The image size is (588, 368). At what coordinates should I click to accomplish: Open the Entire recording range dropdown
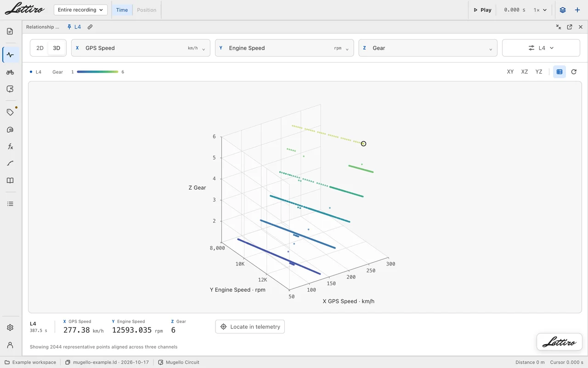[x=80, y=10]
